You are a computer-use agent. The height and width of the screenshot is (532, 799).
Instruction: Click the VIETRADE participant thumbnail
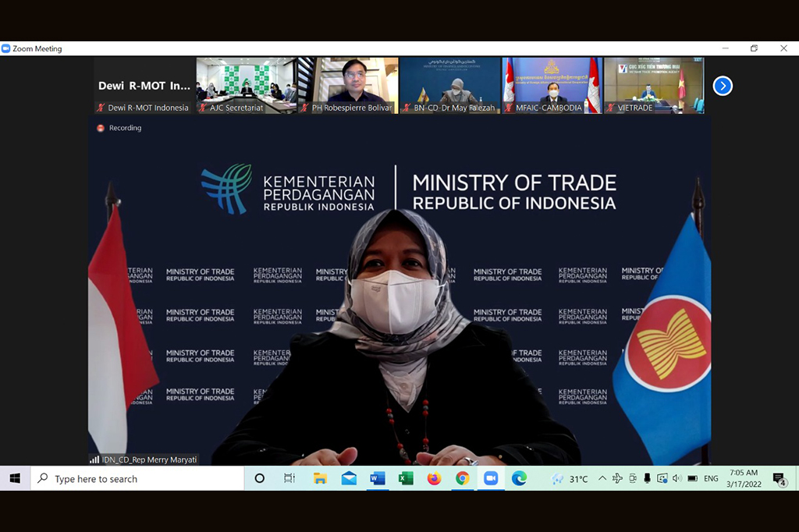[x=654, y=85]
